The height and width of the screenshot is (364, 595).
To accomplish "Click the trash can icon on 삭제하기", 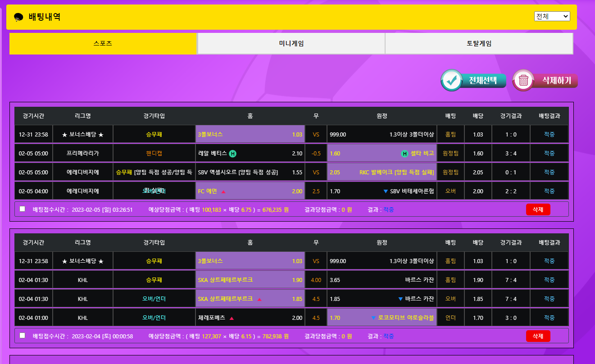I will (523, 81).
